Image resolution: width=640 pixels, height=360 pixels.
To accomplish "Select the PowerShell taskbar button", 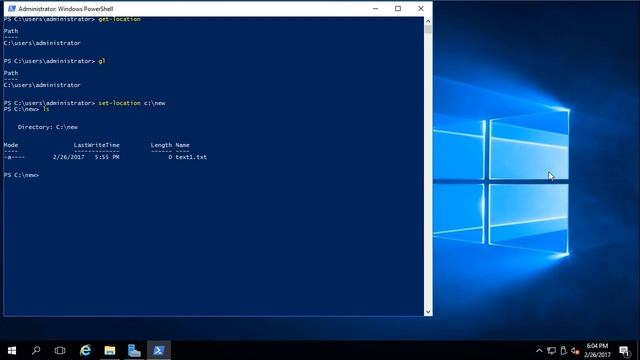I will tap(159, 350).
